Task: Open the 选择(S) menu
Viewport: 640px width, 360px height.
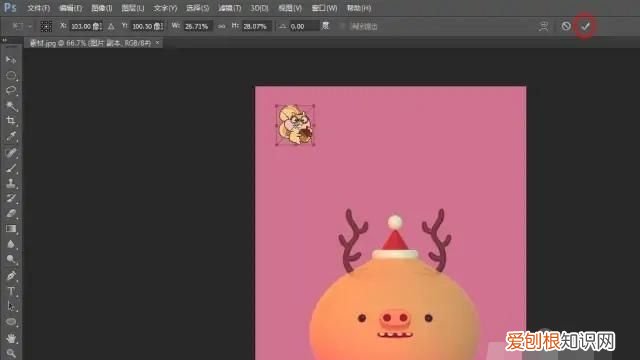Action: [198, 8]
